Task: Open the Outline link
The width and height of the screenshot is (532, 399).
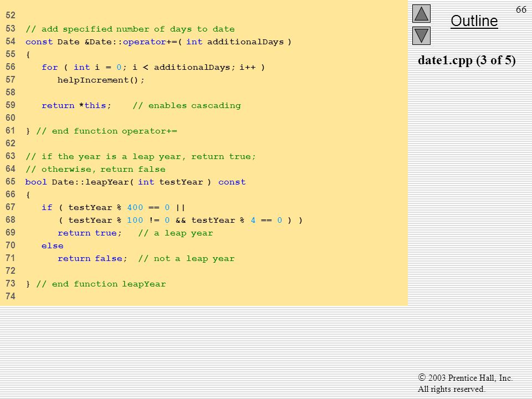Action: [474, 21]
